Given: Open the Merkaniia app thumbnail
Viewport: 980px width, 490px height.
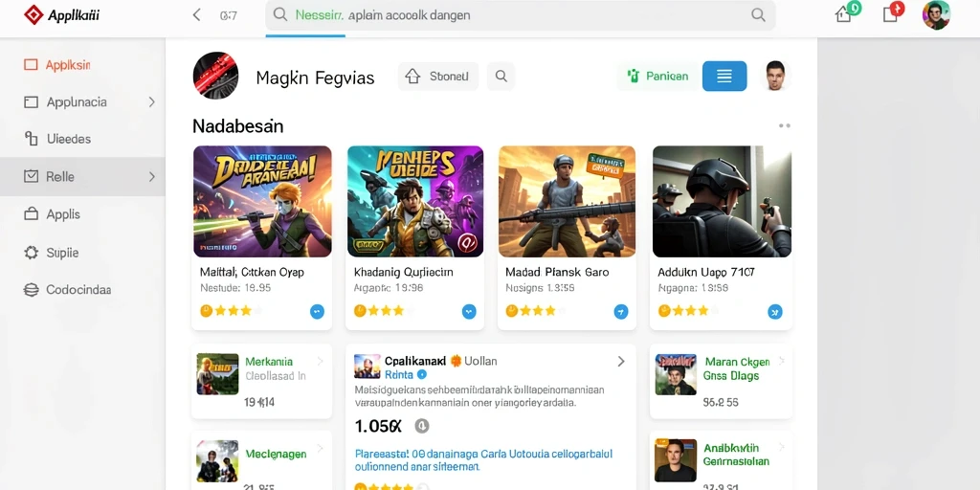Looking at the screenshot, I should pyautogui.click(x=217, y=374).
